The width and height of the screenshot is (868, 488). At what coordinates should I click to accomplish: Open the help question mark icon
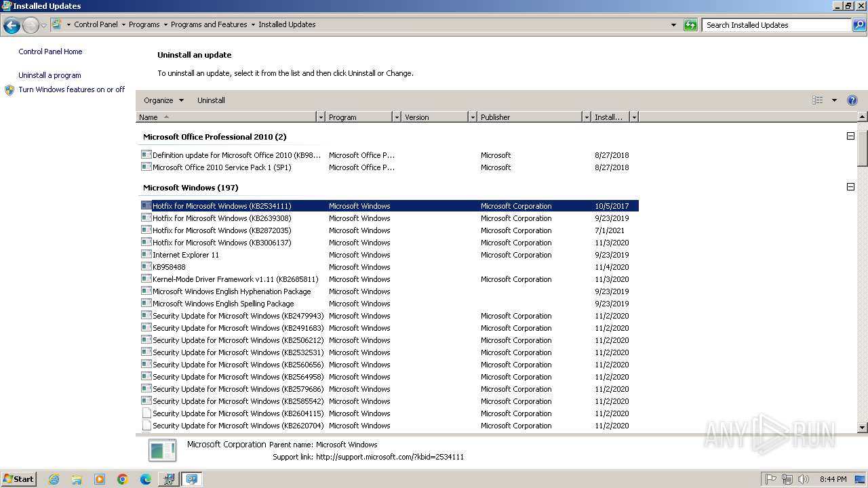(x=852, y=100)
